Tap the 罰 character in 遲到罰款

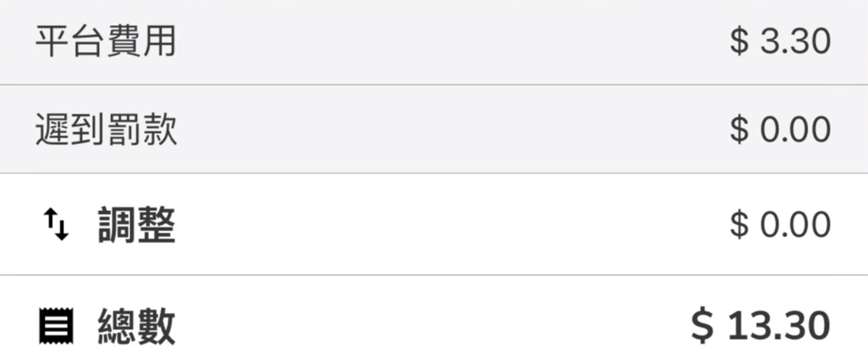(x=123, y=129)
